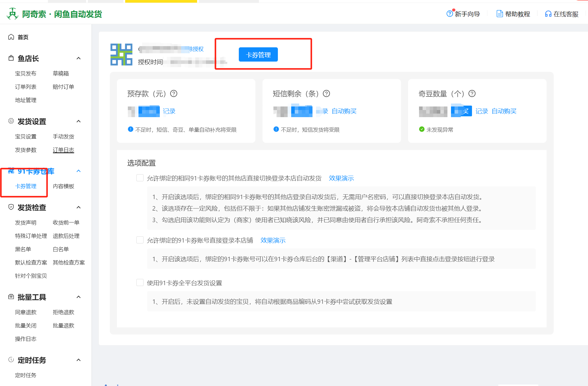
Task: Collapse the 批量工具 menu section
Action: pos(78,297)
